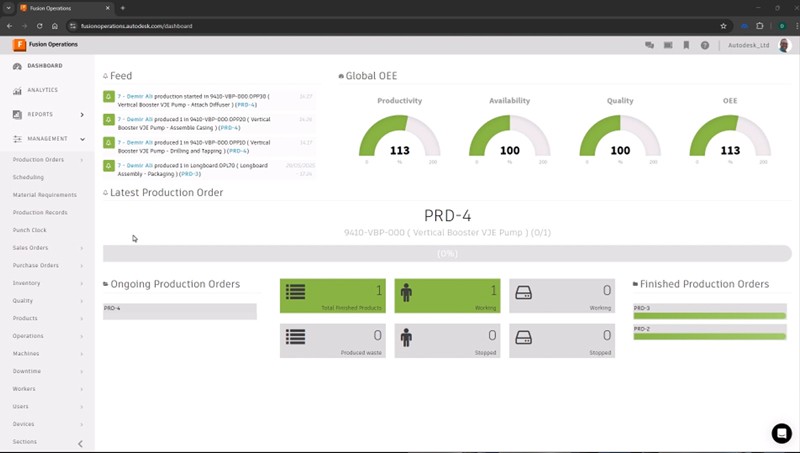
Task: Open Scheduling in the sidebar
Action: coord(28,178)
